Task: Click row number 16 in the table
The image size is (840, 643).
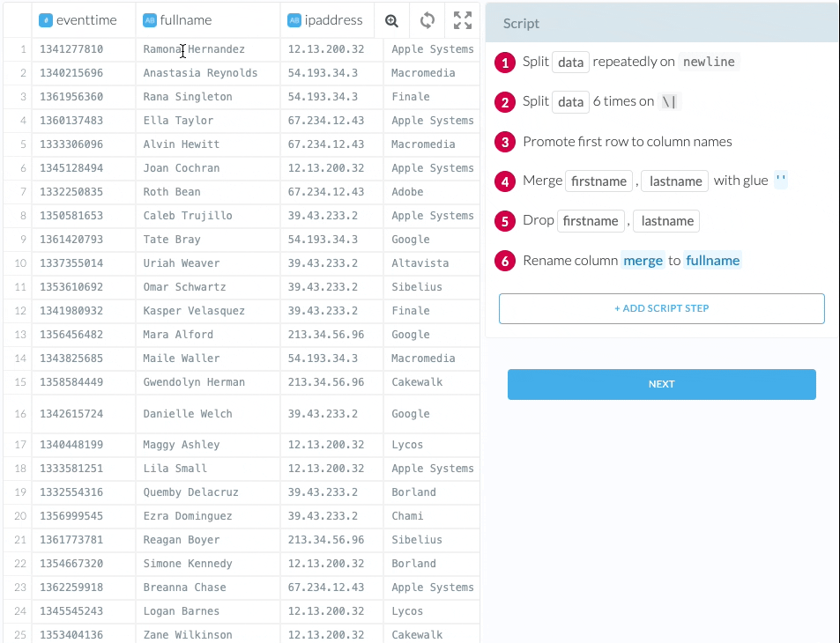Action: [18, 414]
